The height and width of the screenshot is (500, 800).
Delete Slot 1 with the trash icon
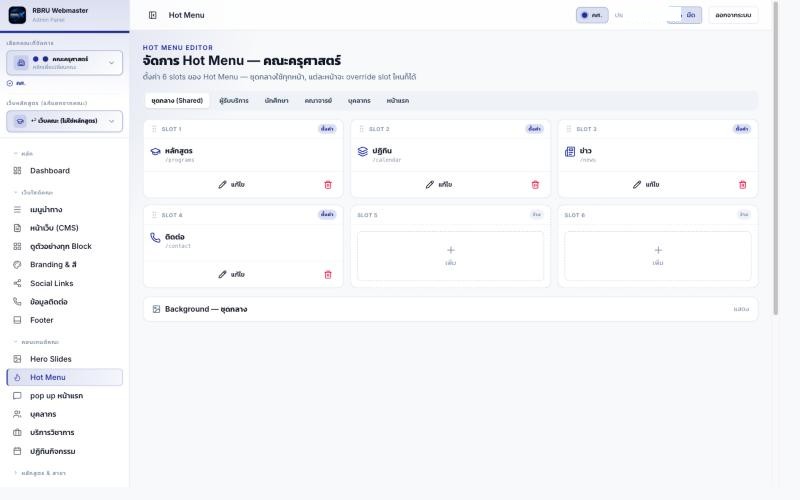coord(328,185)
